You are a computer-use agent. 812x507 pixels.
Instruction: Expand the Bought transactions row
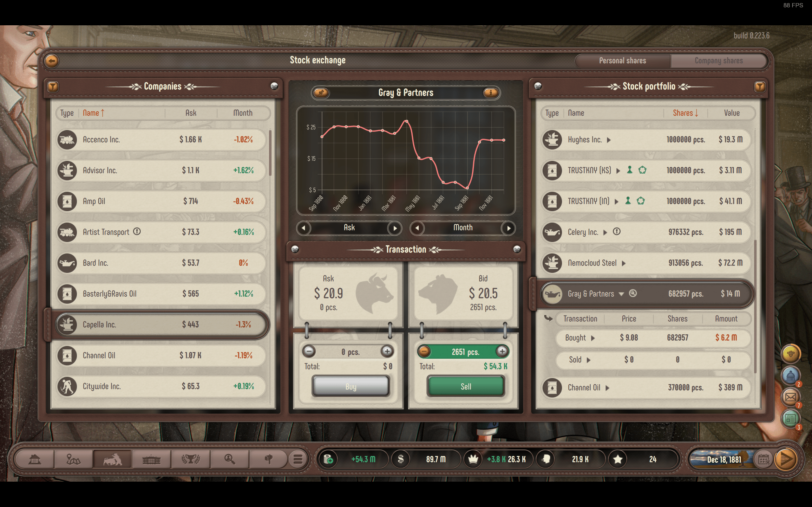(x=593, y=338)
